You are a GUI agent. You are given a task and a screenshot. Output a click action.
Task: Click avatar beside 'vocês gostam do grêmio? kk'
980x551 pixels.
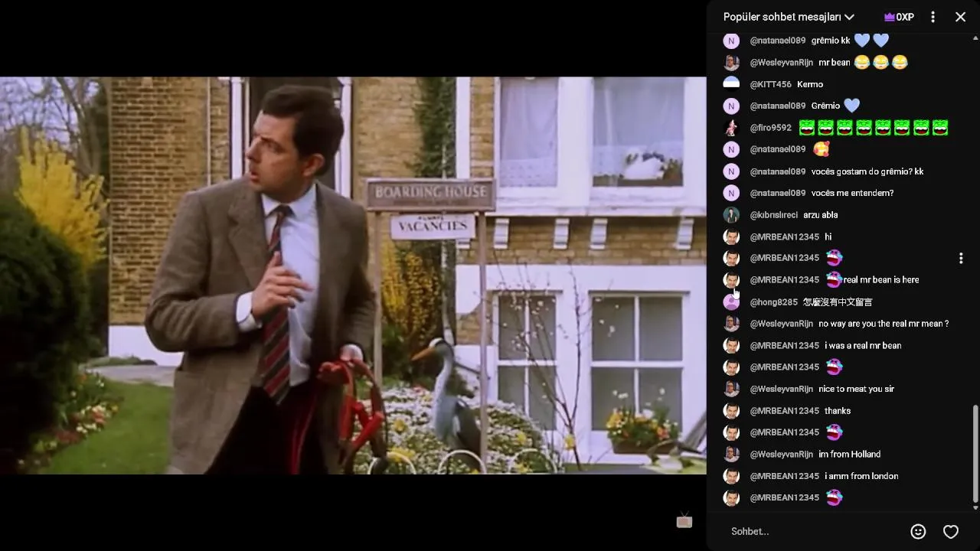[731, 171]
